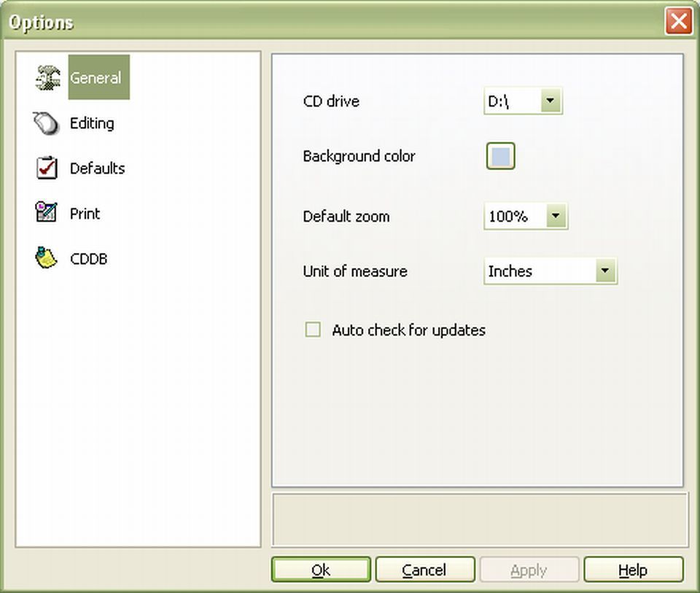Enable Auto check for updates

coord(313,330)
